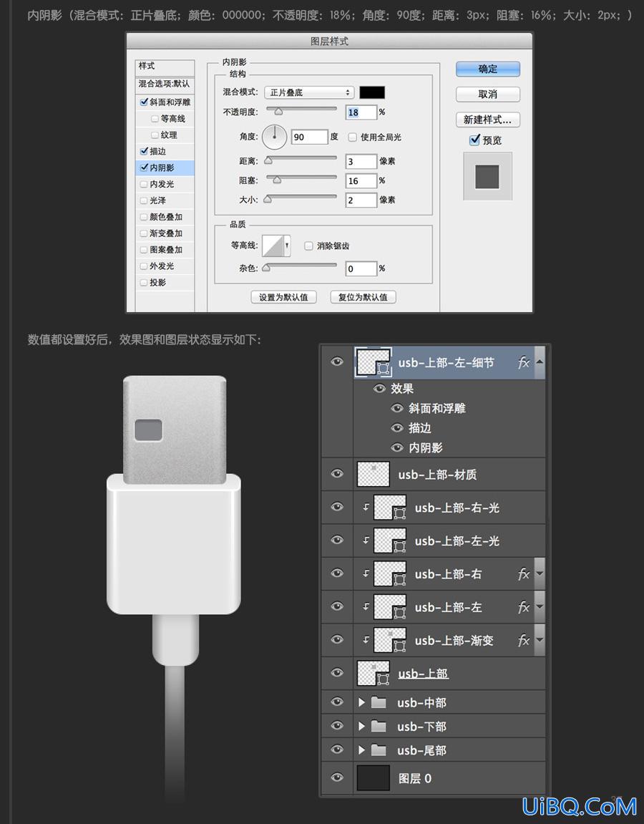Click the 不透明度 slider handle
The height and width of the screenshot is (824, 644).
278,111
